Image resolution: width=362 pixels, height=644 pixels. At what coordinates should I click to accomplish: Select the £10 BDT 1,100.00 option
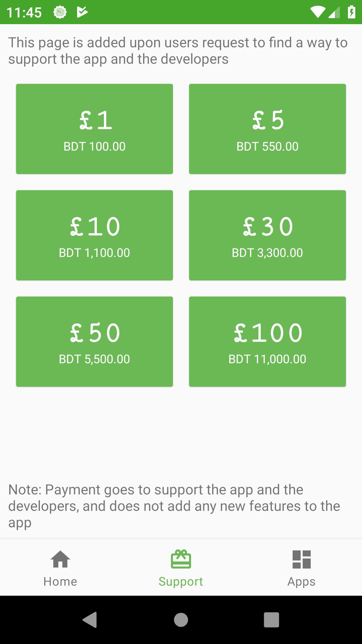pos(95,235)
